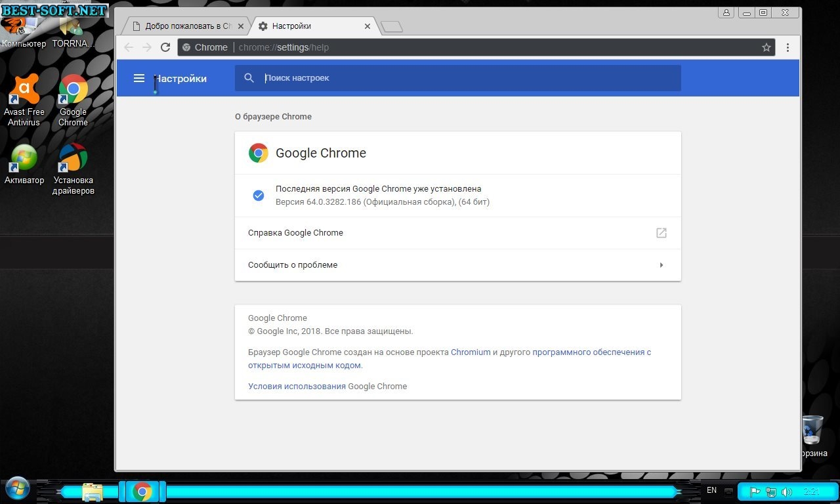The image size is (840, 504).
Task: Click the Последняя версия Google Chrome уже установлена text
Action: click(378, 189)
